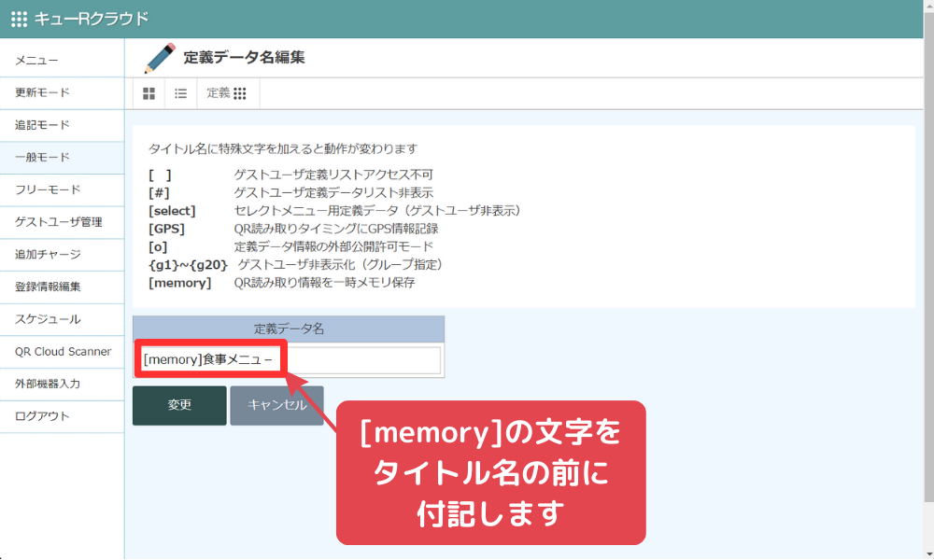Click the [o] keyword in help list

click(158, 247)
